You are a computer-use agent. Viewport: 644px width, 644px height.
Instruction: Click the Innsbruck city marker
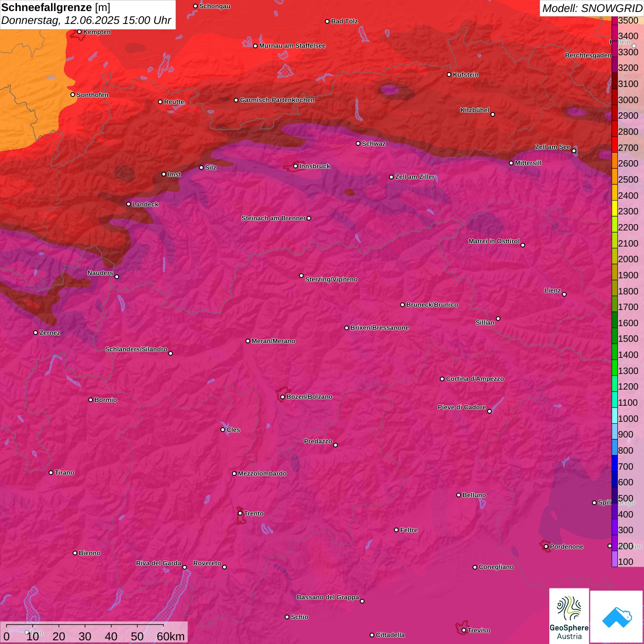[x=295, y=166]
